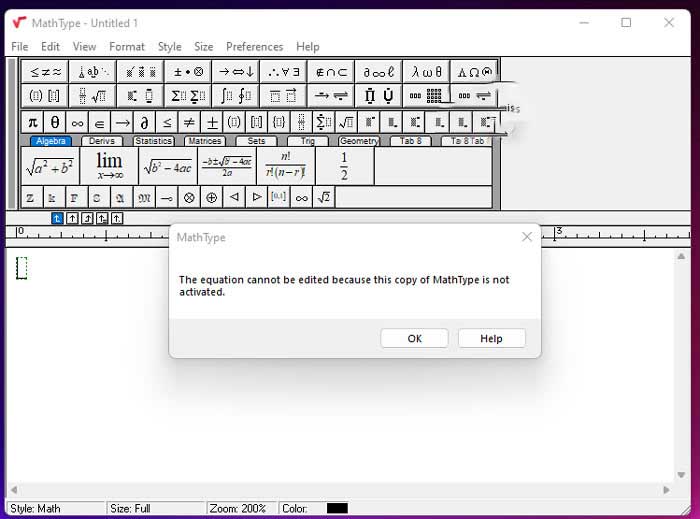Insert the n!/r!(n−r)! combination expression

click(286, 166)
